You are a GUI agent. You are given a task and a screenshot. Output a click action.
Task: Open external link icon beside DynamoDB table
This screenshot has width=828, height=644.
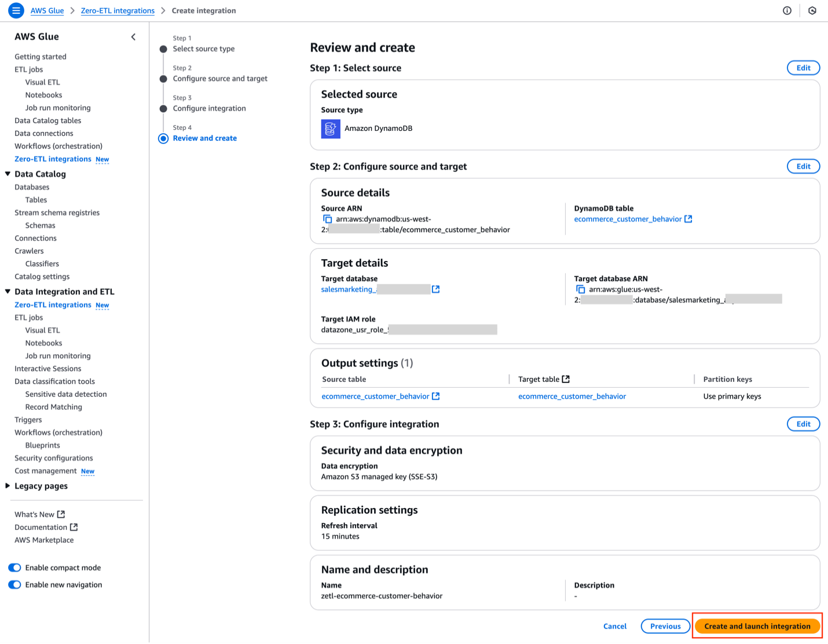tap(688, 219)
